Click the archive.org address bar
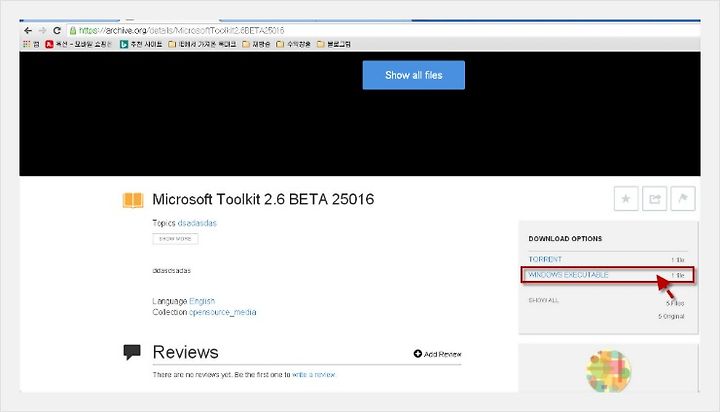720x412 pixels. point(383,30)
